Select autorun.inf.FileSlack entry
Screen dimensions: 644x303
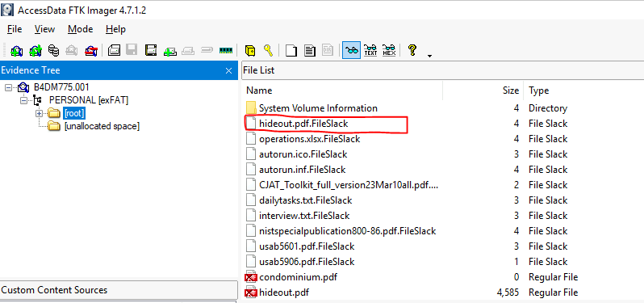pos(303,170)
